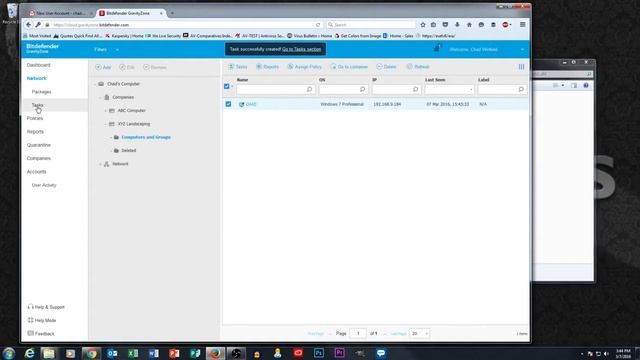This screenshot has height=360, width=640.
Task: Click the Firefox back arrow
Action: click(x=28, y=25)
